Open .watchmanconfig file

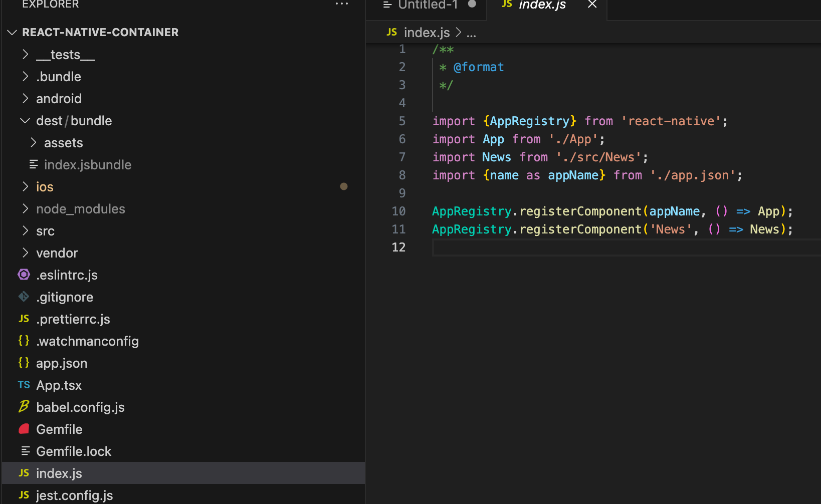[x=87, y=341]
